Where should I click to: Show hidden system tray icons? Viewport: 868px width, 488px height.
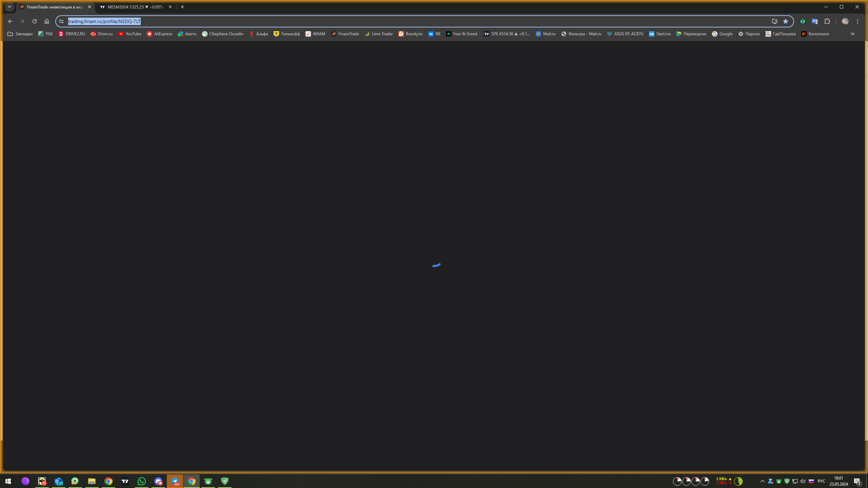pos(762,481)
